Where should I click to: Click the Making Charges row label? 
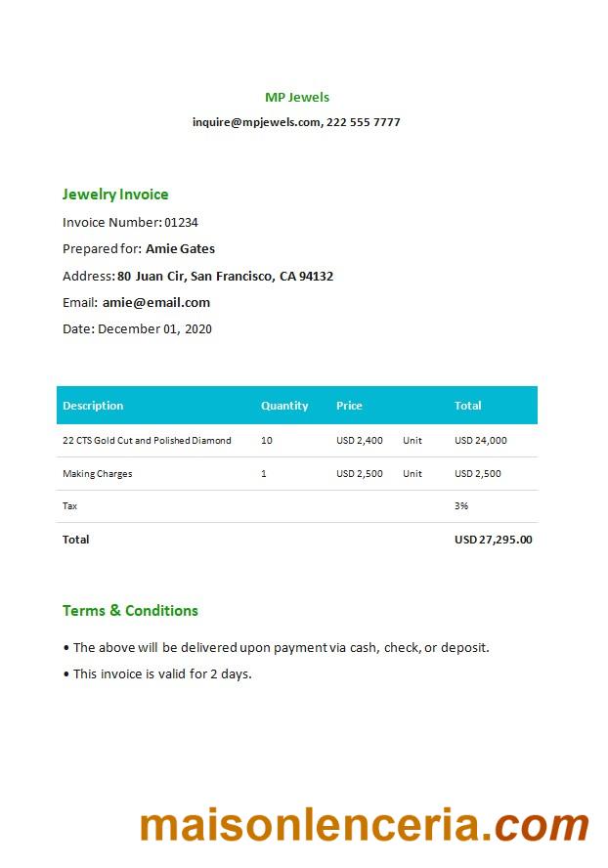coord(98,474)
